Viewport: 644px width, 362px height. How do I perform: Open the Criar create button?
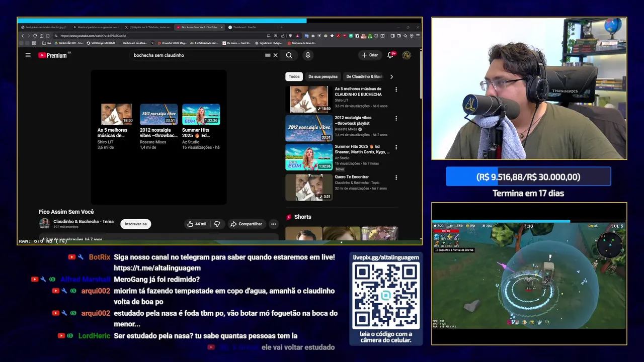click(x=370, y=55)
